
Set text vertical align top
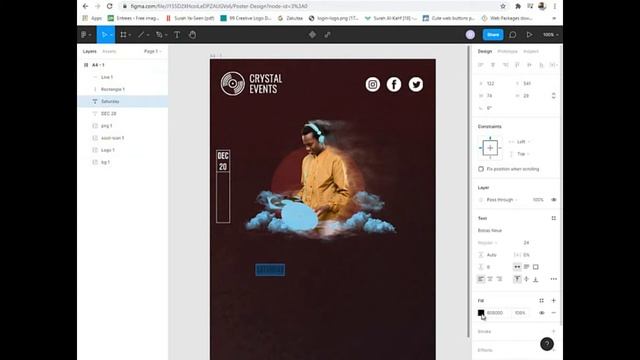tap(517, 279)
